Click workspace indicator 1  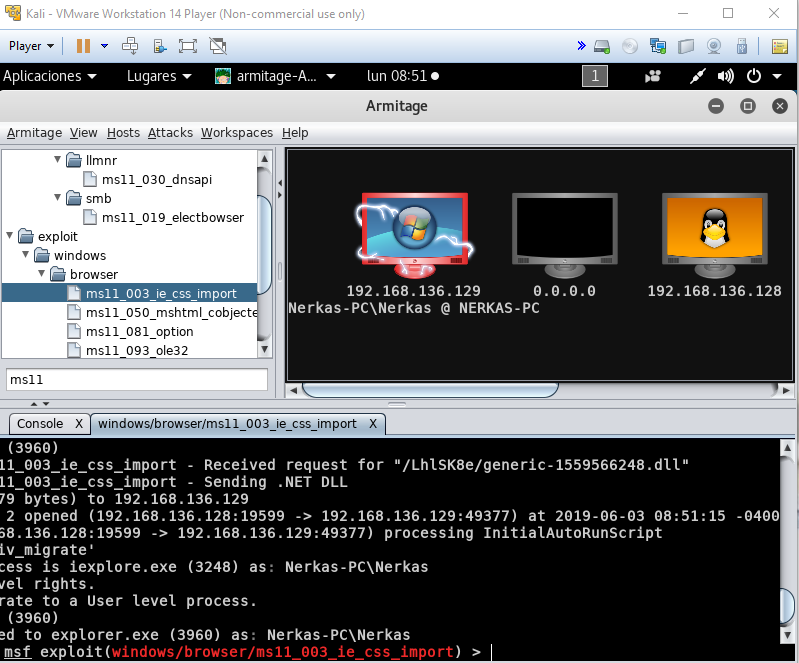click(595, 76)
